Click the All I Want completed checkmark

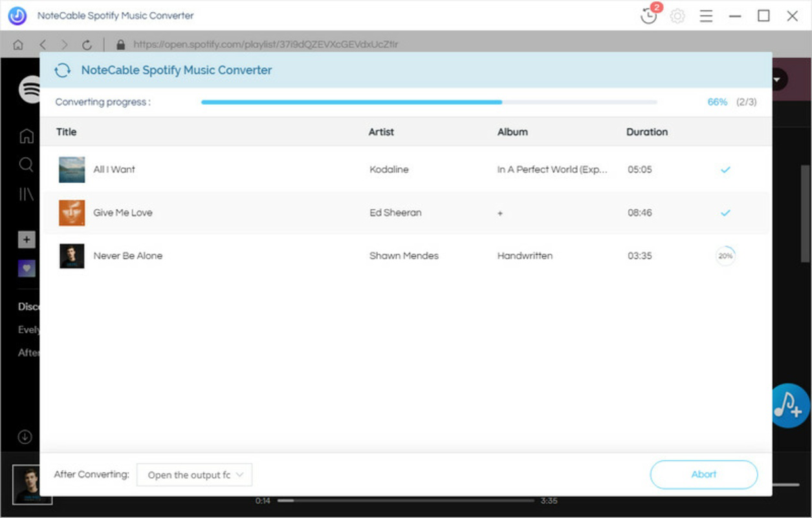[725, 170]
